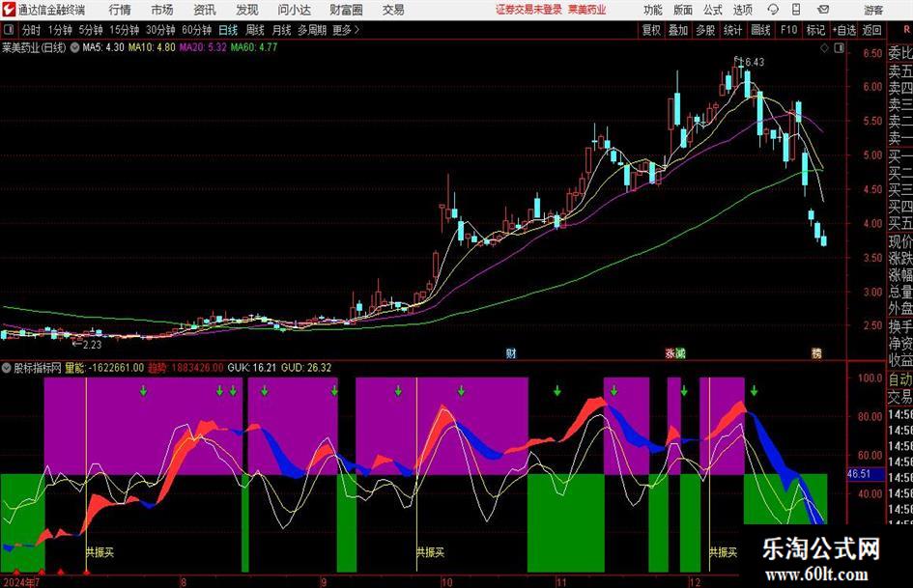This screenshot has height=588, width=913.
Task: Switch to 1分钟 period
Action: pos(59,30)
